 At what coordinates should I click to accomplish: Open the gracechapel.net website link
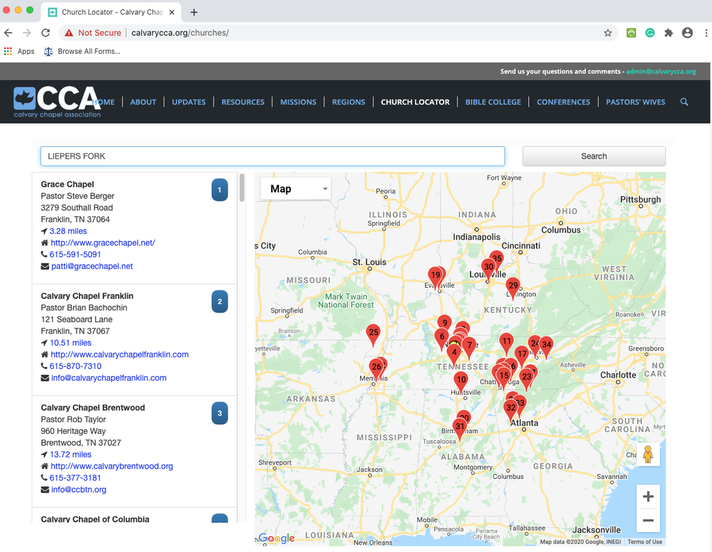(x=103, y=243)
